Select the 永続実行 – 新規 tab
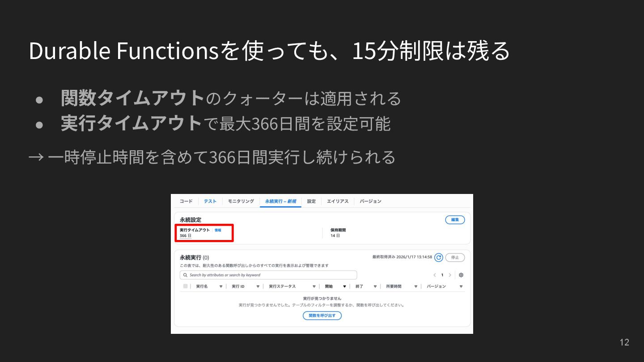This screenshot has height=362, width=644. pos(280,201)
